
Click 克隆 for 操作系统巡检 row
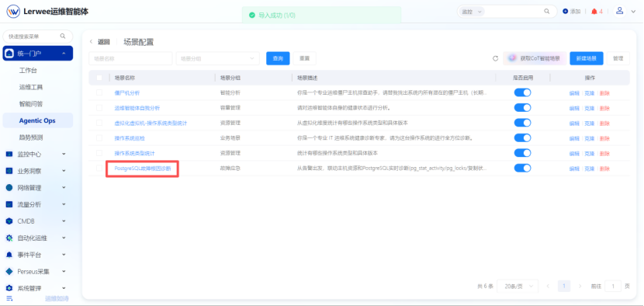pyautogui.click(x=590, y=138)
